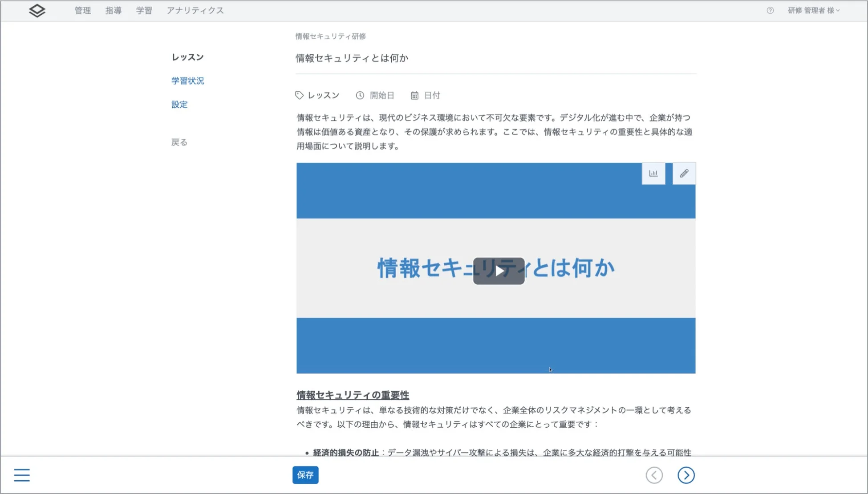868x494 pixels.
Task: Click the 開始日 label
Action: point(382,95)
